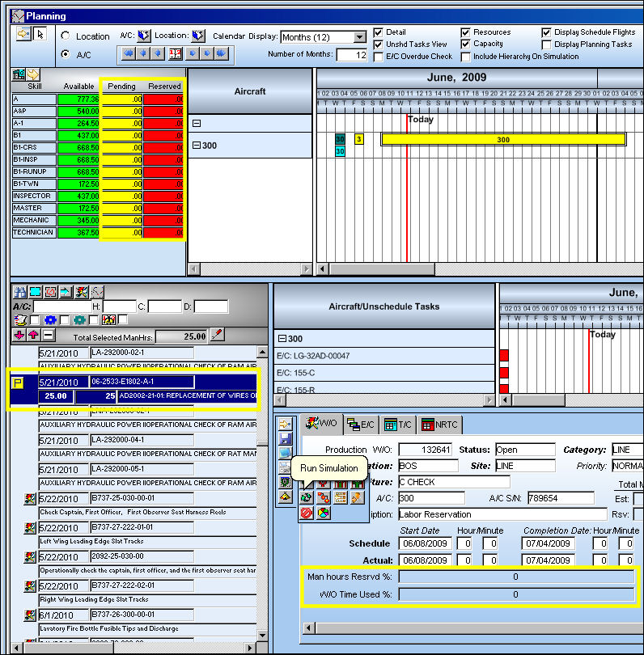Click the pie chart icon
The image size is (644, 655).
[323, 513]
